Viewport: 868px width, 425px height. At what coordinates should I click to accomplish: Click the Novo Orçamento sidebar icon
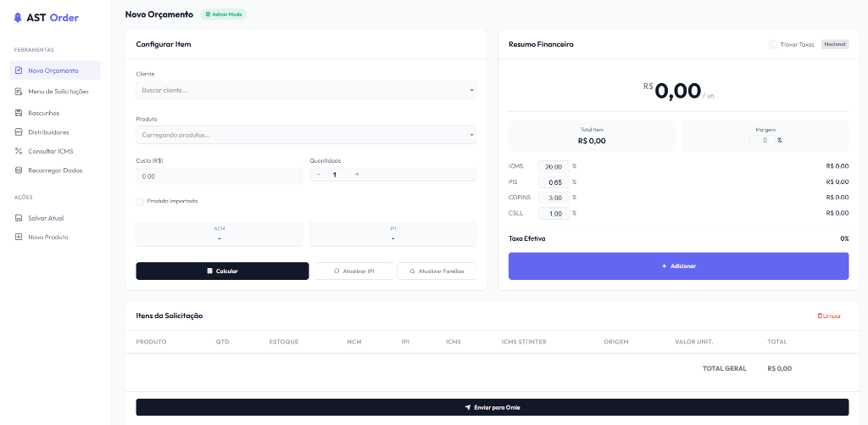(19, 70)
